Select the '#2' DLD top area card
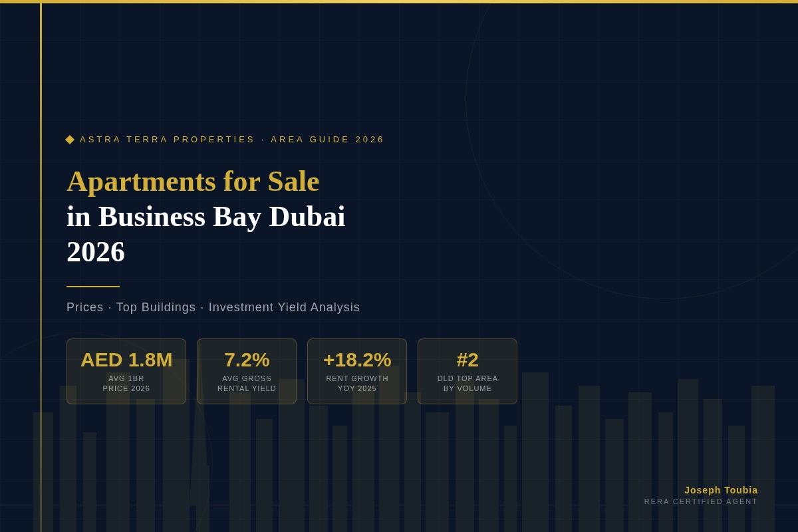 (x=467, y=371)
